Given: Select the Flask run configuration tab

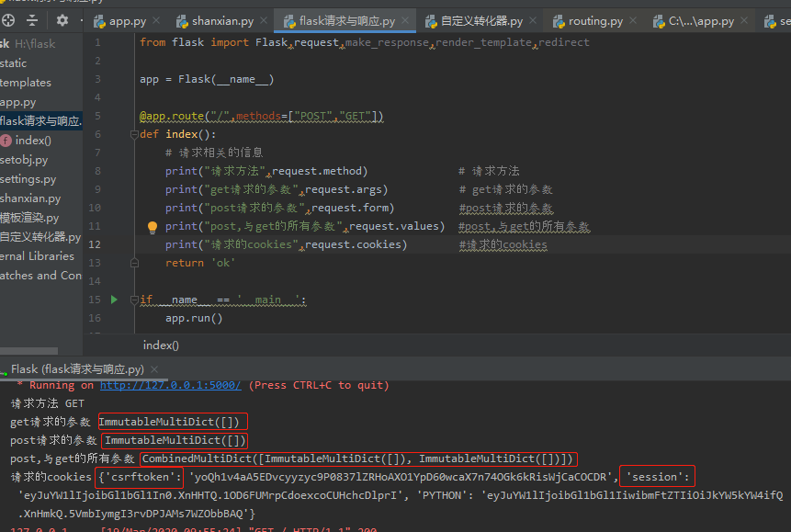Looking at the screenshot, I should (77, 369).
